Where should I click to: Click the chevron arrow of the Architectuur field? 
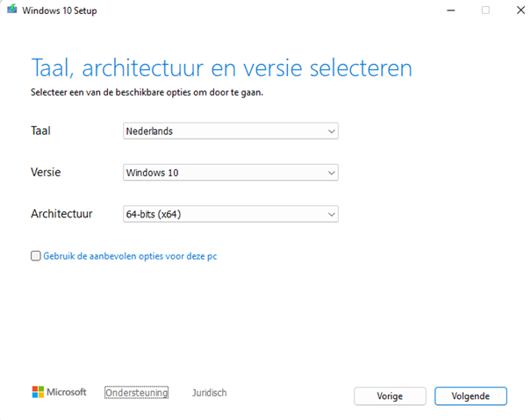tap(332, 214)
